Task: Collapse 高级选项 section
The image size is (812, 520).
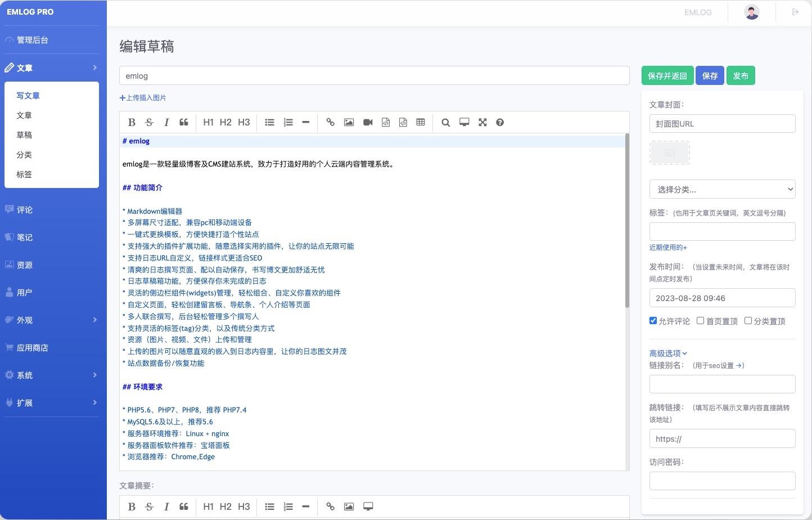Action: tap(668, 353)
